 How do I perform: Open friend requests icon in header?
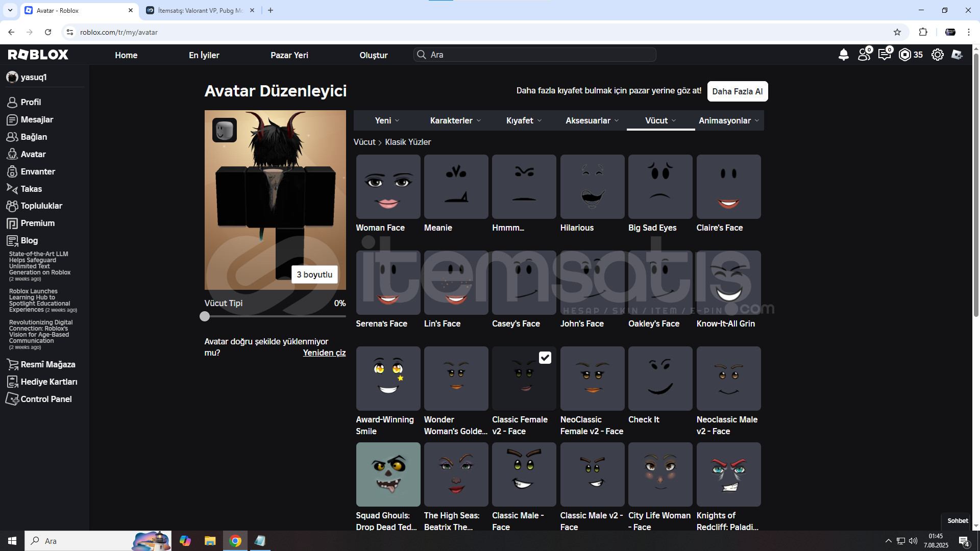(865, 54)
